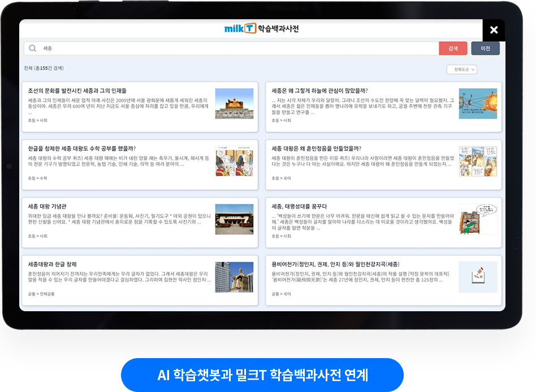The height and width of the screenshot is (392, 536).
Task: Click AI 학습챗봇과 밀크T 학습백과사전 연계 banner
Action: coord(262,375)
